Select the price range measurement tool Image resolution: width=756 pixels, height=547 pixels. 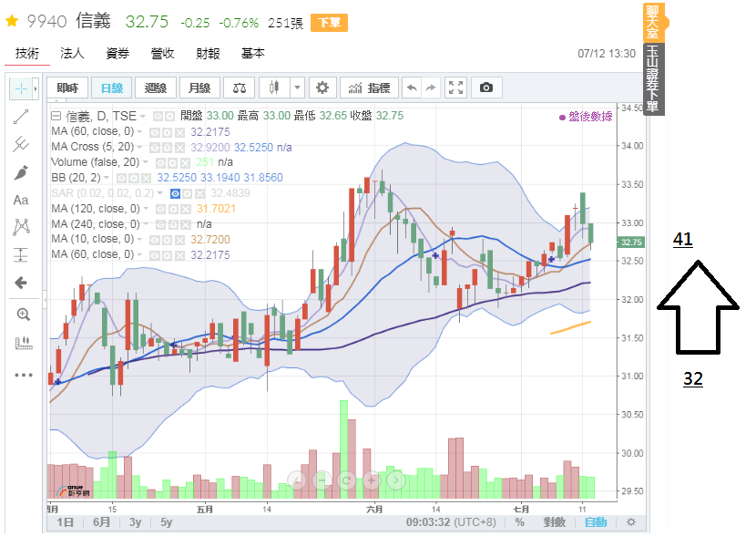(x=21, y=254)
